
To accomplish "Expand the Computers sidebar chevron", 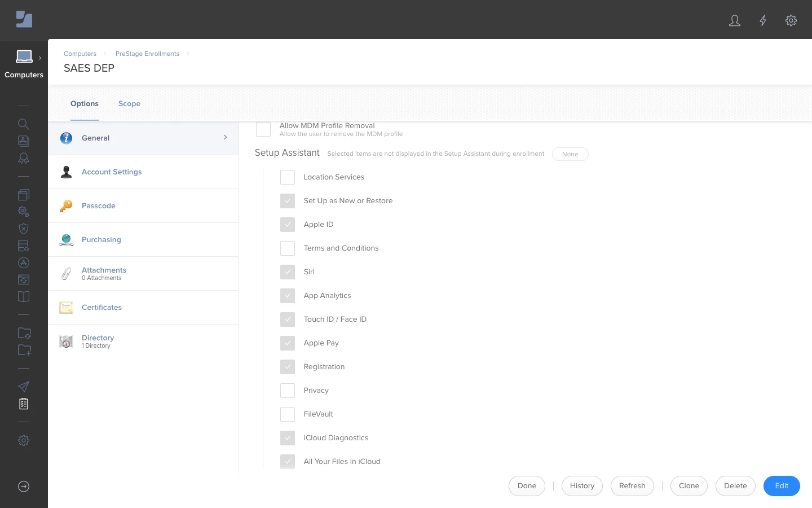I will coord(40,58).
